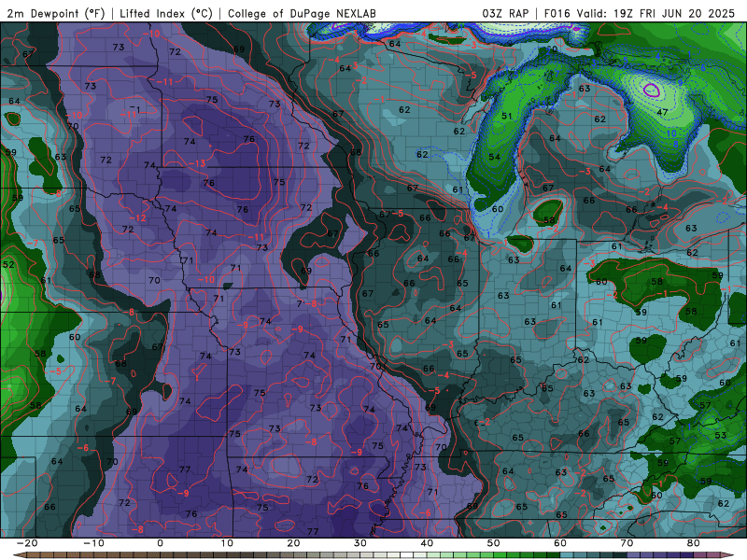The width and height of the screenshot is (747, 560).
Task: Select the 0 label on the color scale
Action: tap(160, 543)
